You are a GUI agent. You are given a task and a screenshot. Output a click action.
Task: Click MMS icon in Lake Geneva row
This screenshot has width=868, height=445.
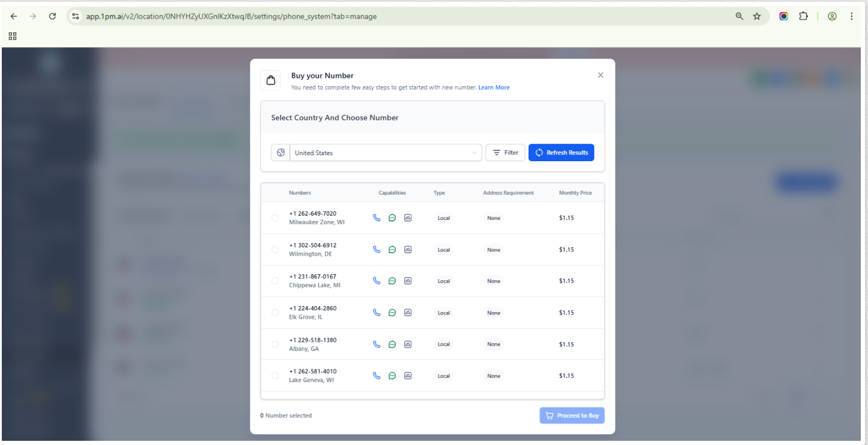(x=408, y=376)
